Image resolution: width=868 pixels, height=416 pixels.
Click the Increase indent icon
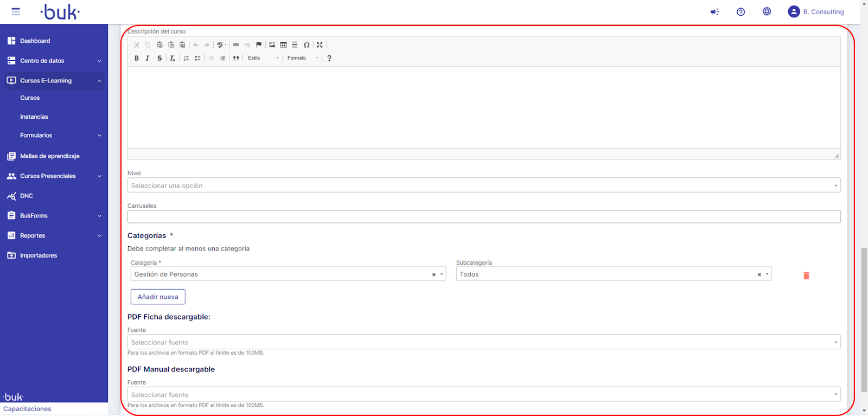pyautogui.click(x=222, y=58)
